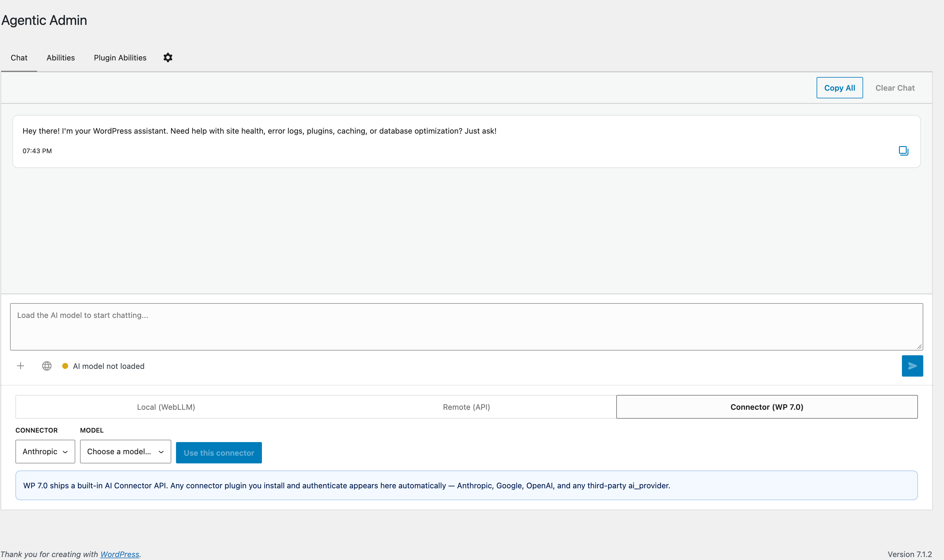Viewport: 944px width, 560px height.
Task: Expand the Choose a model dropdown
Action: click(125, 451)
